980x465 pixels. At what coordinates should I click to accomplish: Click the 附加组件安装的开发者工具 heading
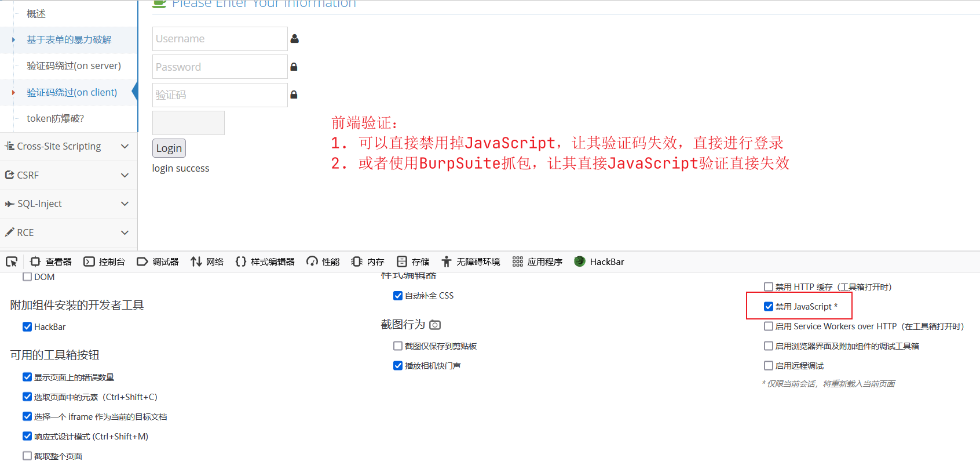tap(77, 305)
